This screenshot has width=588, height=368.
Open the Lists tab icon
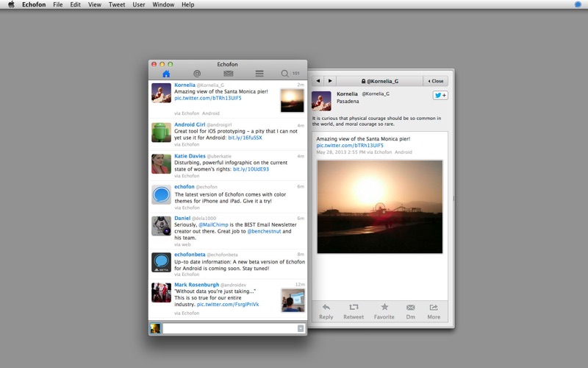[x=259, y=74]
